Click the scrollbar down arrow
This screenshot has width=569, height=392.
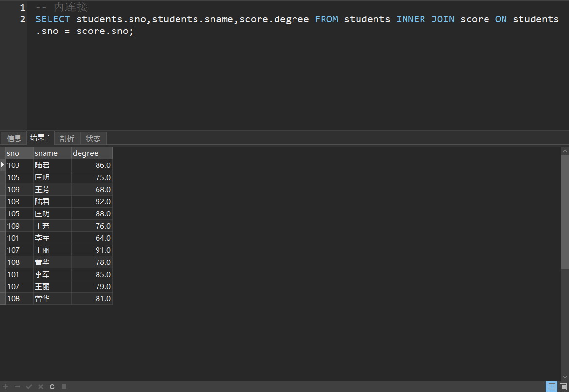(565, 377)
